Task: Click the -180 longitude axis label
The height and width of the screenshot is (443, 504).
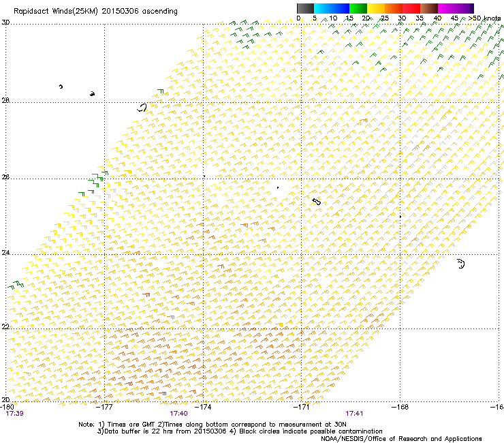Action: (x=6, y=407)
